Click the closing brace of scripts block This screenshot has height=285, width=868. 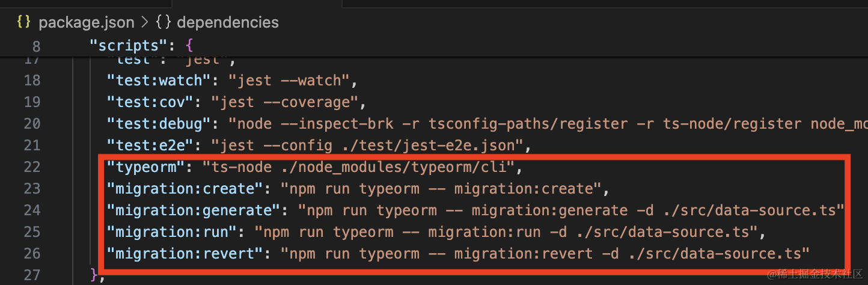click(x=94, y=275)
